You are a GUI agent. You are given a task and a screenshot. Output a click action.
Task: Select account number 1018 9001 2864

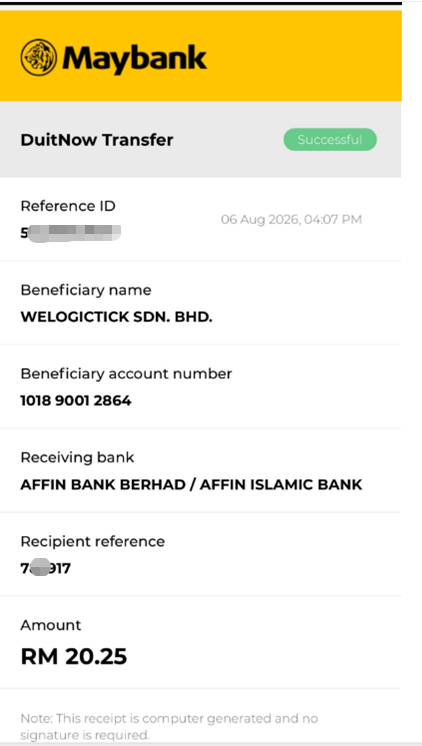coord(76,401)
